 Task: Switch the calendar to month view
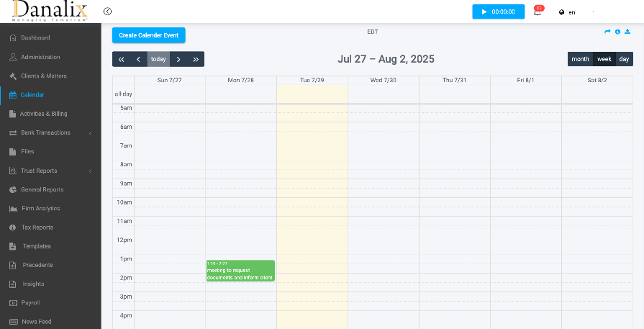pos(580,59)
